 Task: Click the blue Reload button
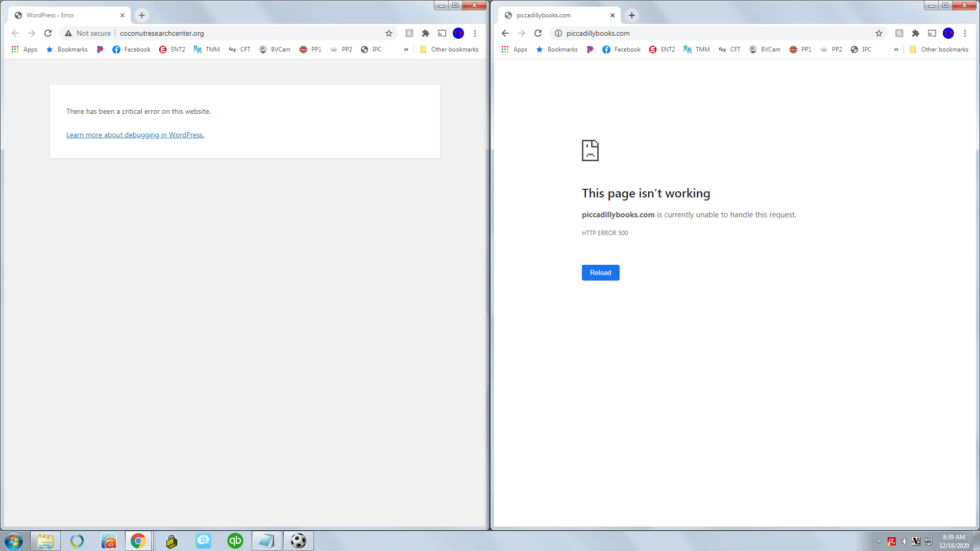click(600, 272)
